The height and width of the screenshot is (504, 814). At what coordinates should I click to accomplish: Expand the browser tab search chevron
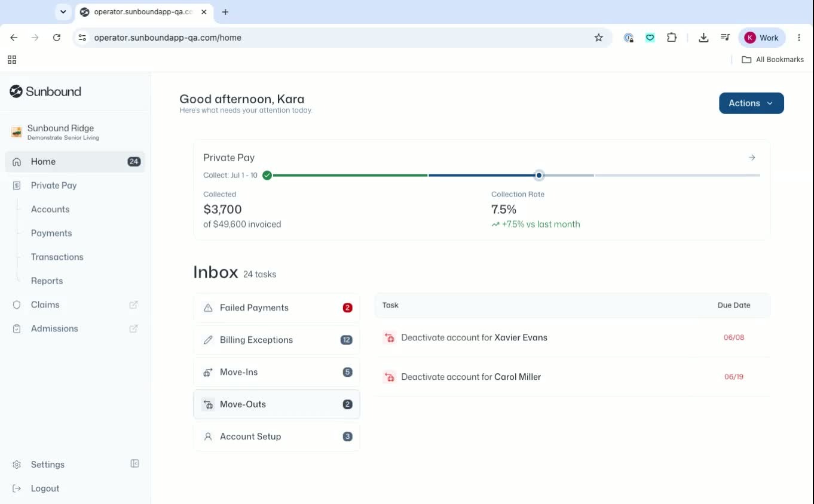pyautogui.click(x=63, y=12)
